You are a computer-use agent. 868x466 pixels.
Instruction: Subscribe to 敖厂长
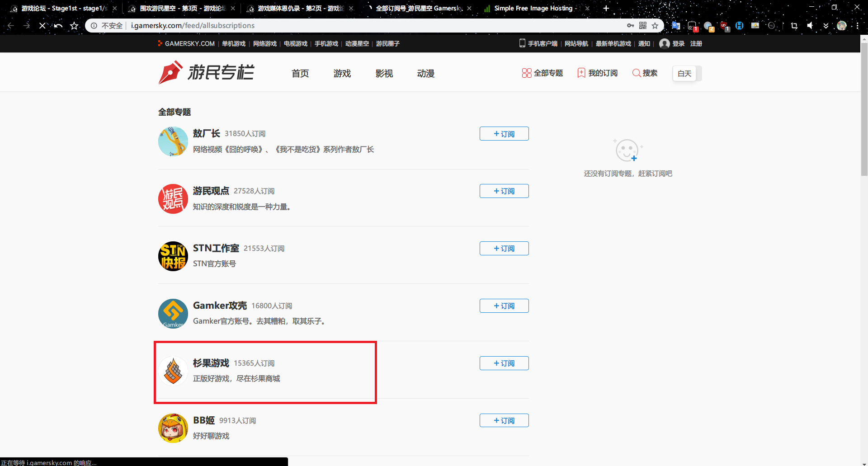tap(504, 134)
